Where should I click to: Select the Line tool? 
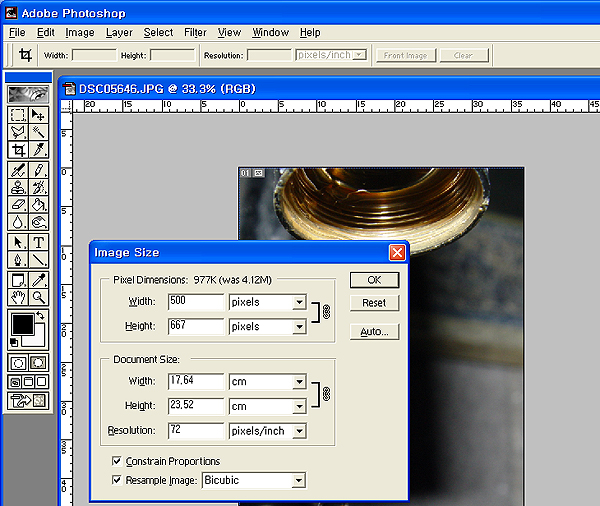38,260
